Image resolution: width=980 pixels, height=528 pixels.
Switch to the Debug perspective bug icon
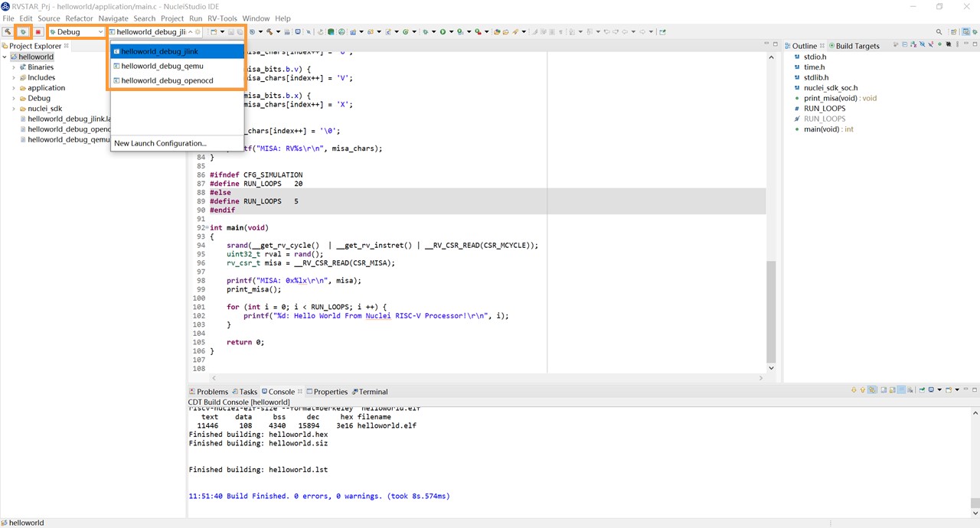[975, 31]
